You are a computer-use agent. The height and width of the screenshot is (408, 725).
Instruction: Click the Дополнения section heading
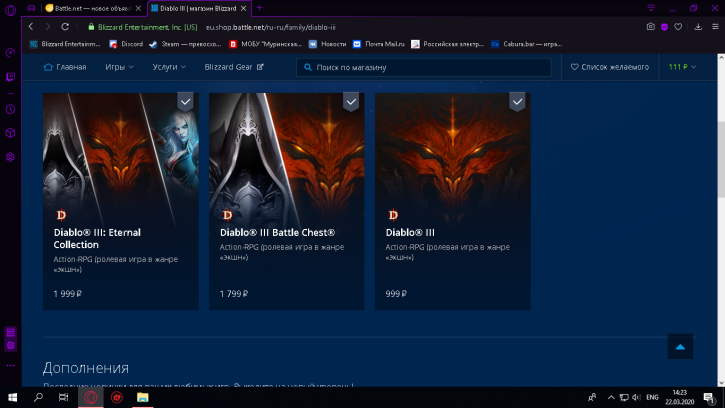(x=86, y=368)
